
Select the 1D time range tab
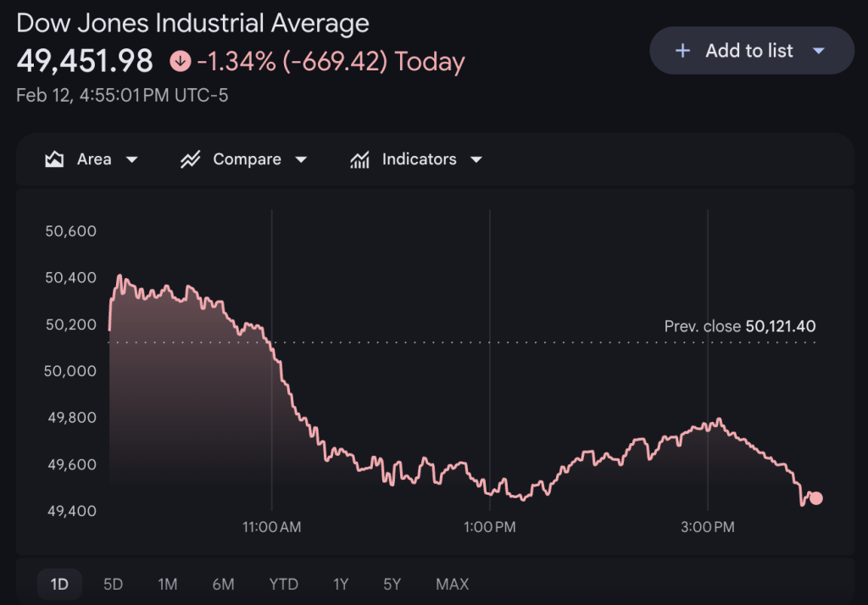59,584
